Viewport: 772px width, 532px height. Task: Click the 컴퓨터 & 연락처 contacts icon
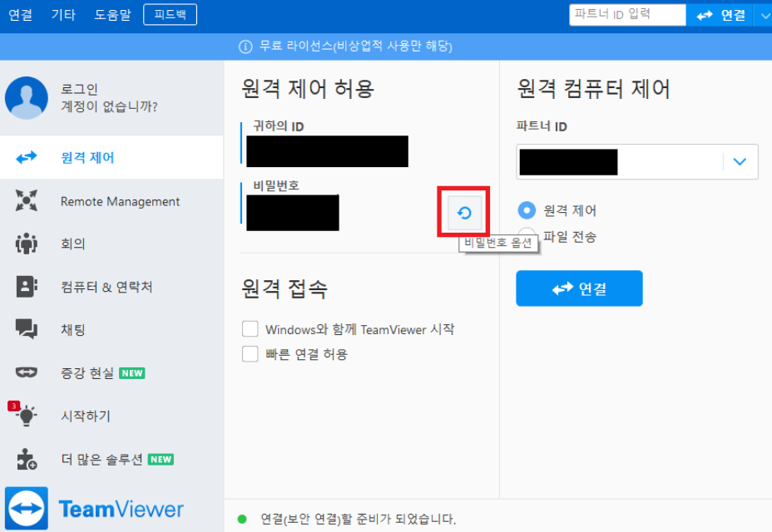(27, 287)
